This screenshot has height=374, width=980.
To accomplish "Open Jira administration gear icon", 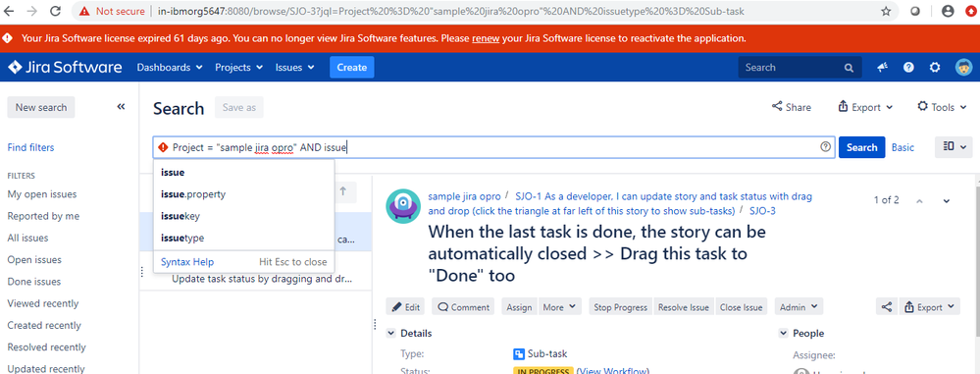I will pos(935,67).
